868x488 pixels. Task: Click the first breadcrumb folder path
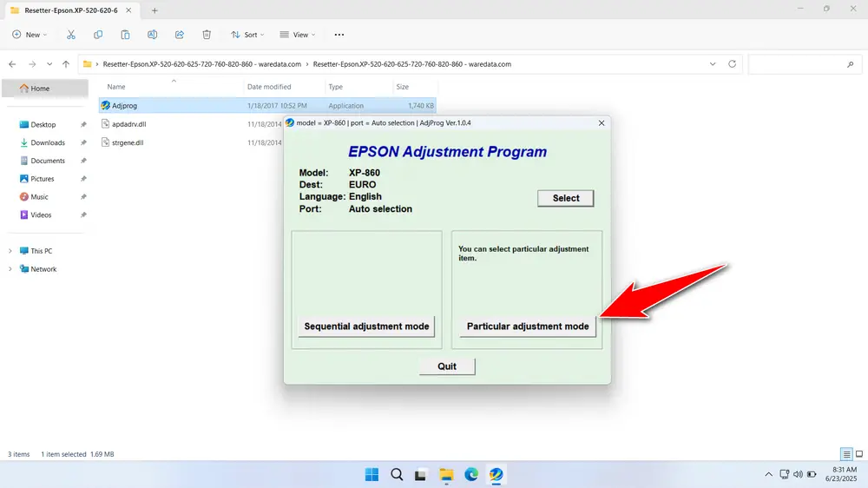202,64
